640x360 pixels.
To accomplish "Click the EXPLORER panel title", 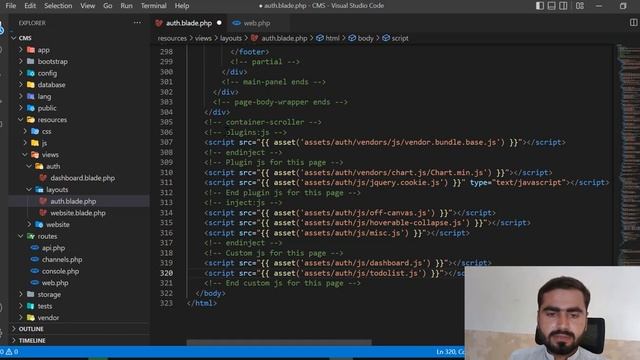I will 32,23.
